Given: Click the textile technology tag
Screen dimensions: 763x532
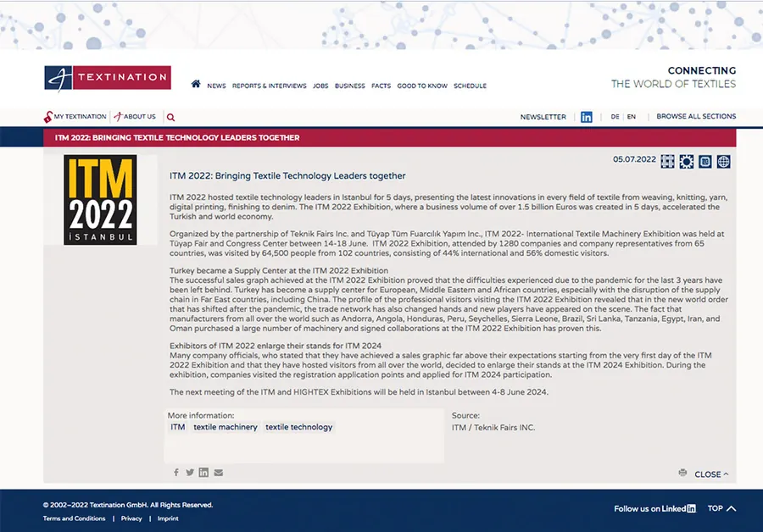Looking at the screenshot, I should point(298,427).
